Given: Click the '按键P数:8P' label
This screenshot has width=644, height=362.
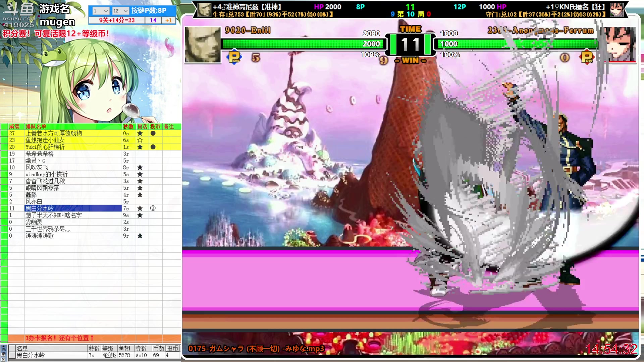Looking at the screenshot, I should (149, 10).
